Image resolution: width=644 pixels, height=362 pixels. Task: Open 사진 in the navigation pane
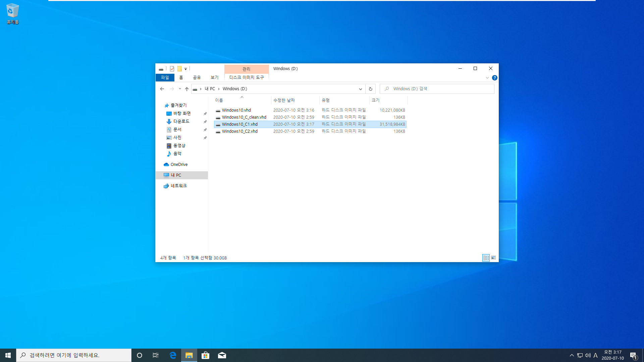177,137
